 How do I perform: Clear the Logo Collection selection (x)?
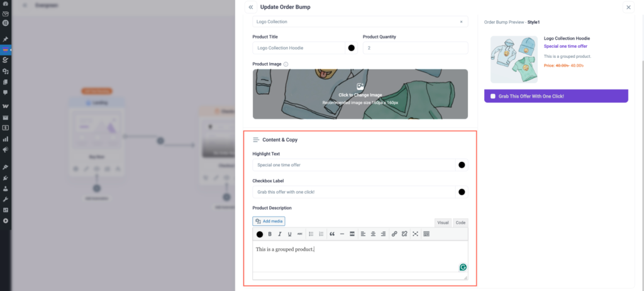click(x=461, y=21)
